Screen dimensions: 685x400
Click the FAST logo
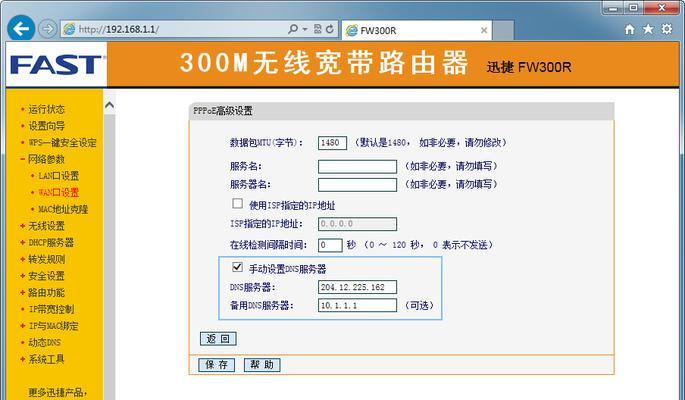point(56,65)
